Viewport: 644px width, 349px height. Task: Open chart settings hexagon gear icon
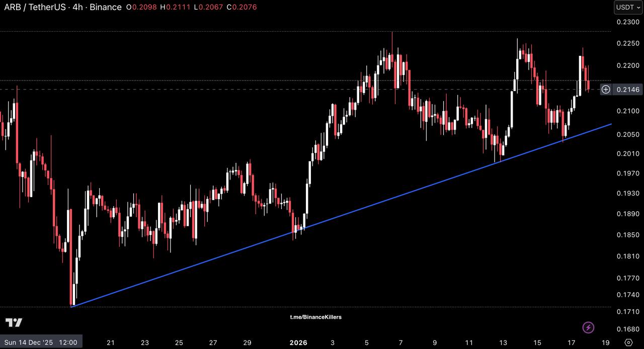[x=628, y=342]
